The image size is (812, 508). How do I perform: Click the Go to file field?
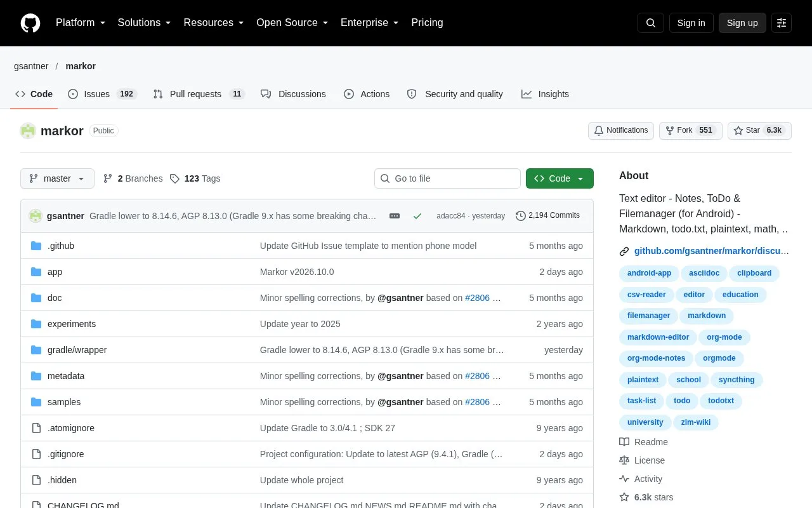coord(447,178)
